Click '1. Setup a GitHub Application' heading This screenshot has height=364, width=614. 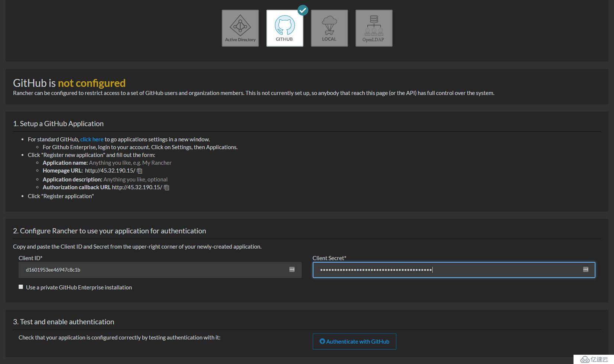pos(58,124)
